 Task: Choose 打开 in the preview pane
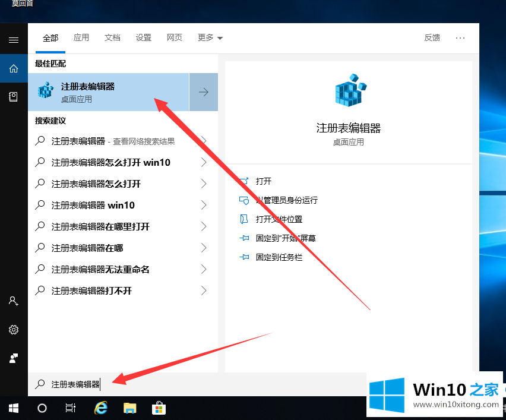(264, 181)
